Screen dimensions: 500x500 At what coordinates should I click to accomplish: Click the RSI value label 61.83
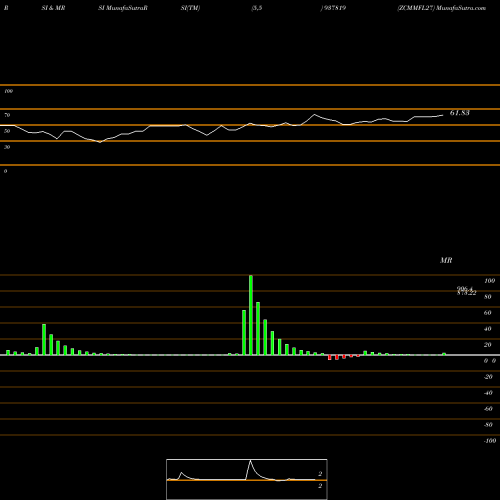(459, 113)
